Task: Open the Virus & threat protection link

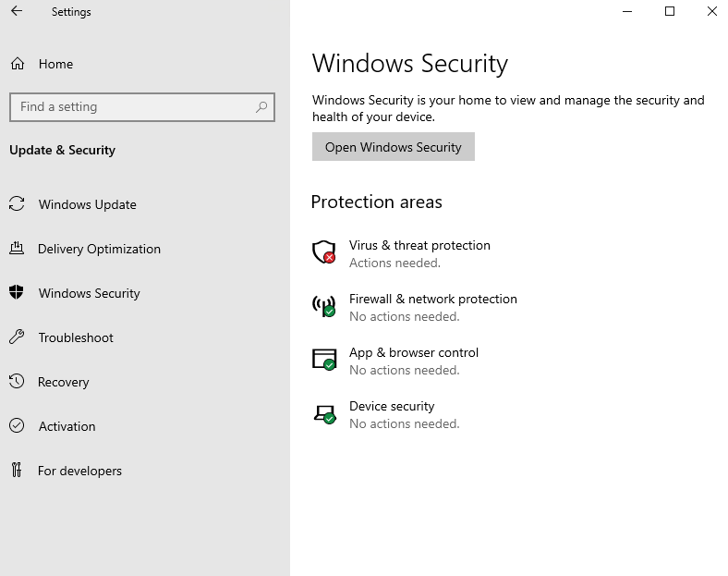Action: (x=419, y=246)
